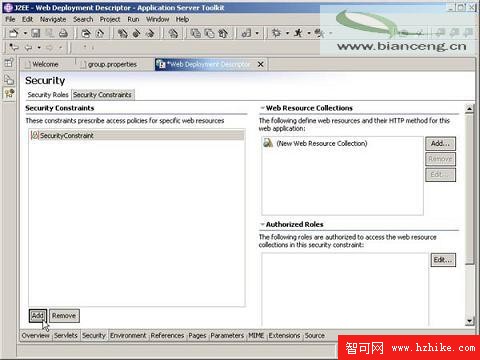Select the J2EE perspective sidebar icon
The height and width of the screenshot is (360, 480).
point(9,94)
